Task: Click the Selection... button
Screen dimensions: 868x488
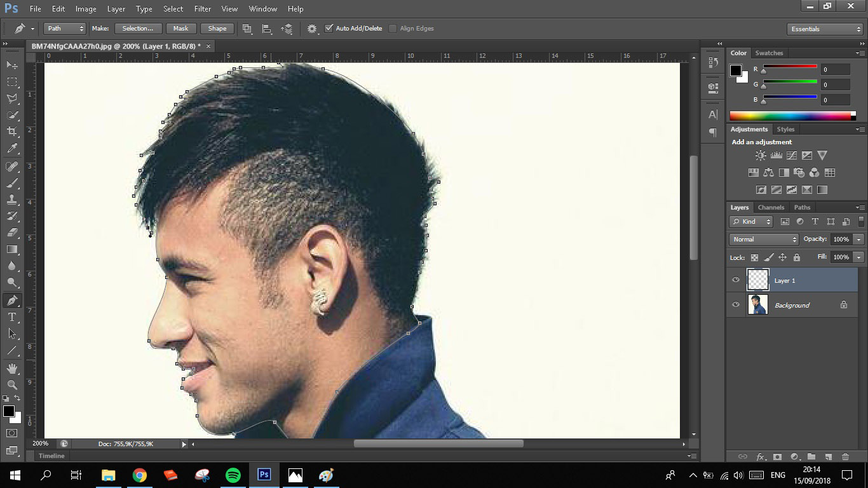Action: (138, 29)
